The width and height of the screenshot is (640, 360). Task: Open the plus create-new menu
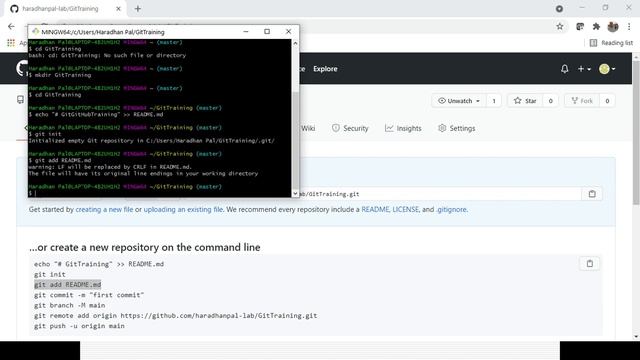(x=584, y=69)
